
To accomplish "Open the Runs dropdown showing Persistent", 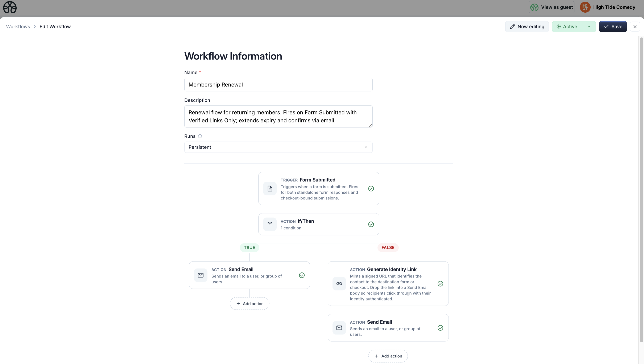I will pos(278,147).
